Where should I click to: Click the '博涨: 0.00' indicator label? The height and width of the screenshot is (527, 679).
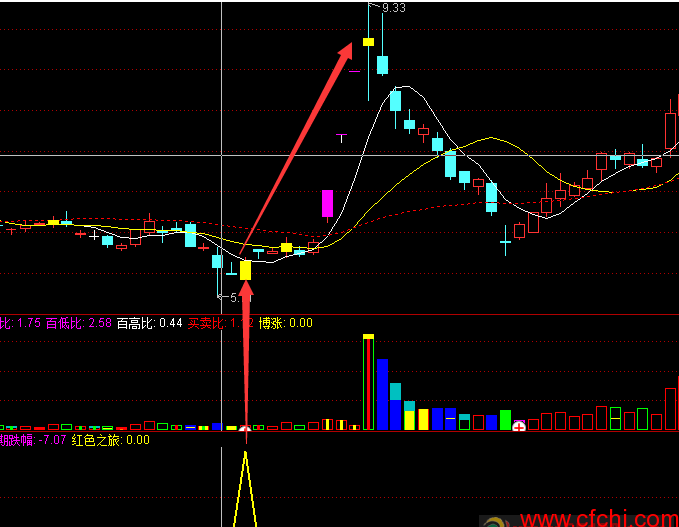coord(285,323)
